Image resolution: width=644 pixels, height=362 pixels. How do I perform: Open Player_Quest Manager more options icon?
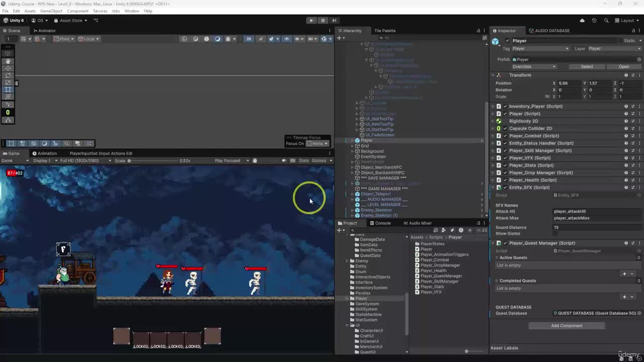click(639, 243)
